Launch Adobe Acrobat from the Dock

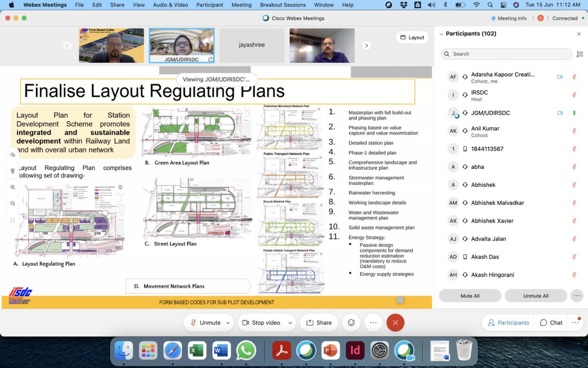coord(282,350)
